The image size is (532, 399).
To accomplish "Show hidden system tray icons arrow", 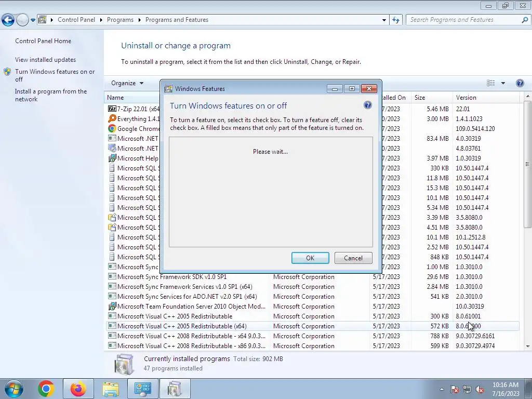I will tap(442, 389).
